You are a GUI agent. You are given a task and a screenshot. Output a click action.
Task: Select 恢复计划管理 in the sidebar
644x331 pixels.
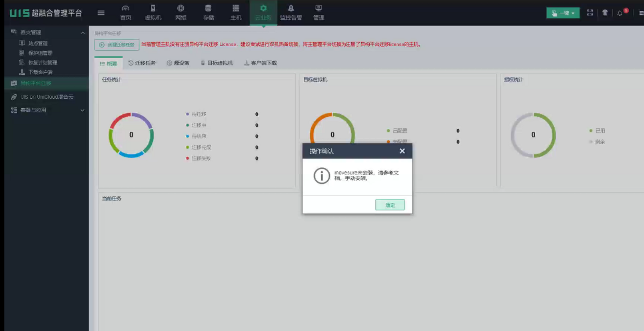43,63
